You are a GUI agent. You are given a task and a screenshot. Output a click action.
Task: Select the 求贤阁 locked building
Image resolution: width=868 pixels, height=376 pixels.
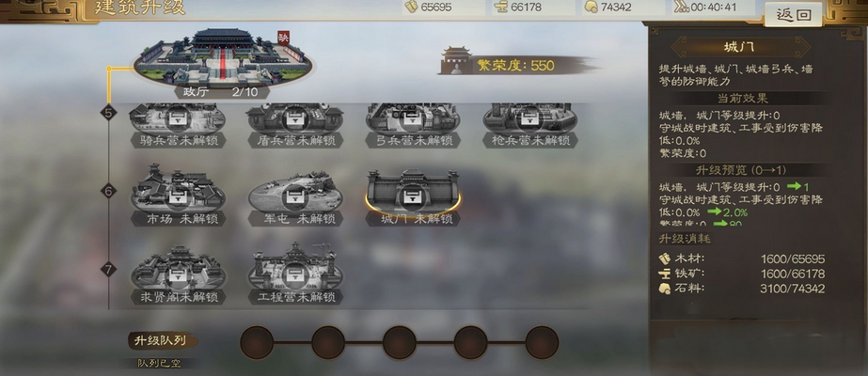[177, 274]
